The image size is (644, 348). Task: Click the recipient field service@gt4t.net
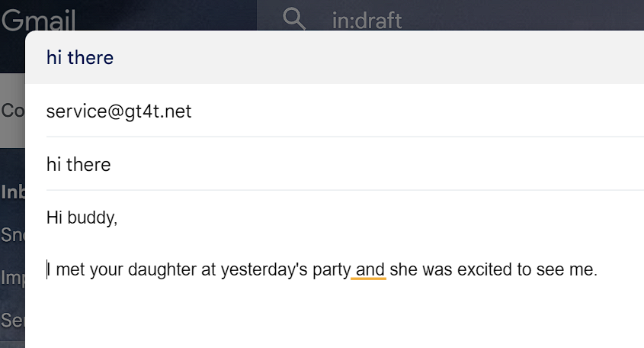click(x=119, y=111)
